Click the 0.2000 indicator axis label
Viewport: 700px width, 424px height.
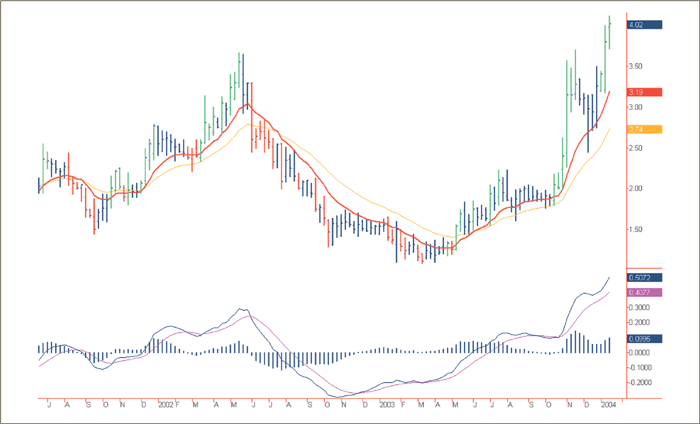click(x=639, y=323)
